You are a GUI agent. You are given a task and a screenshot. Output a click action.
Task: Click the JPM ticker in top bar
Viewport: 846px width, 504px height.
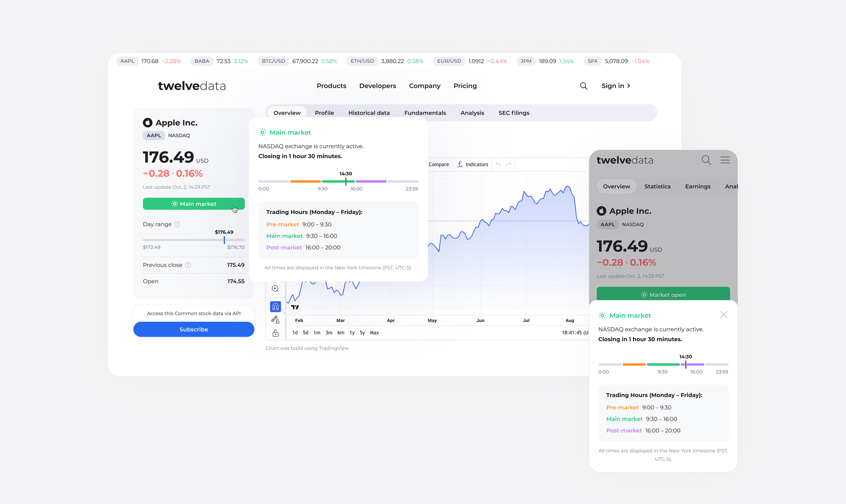click(x=526, y=61)
